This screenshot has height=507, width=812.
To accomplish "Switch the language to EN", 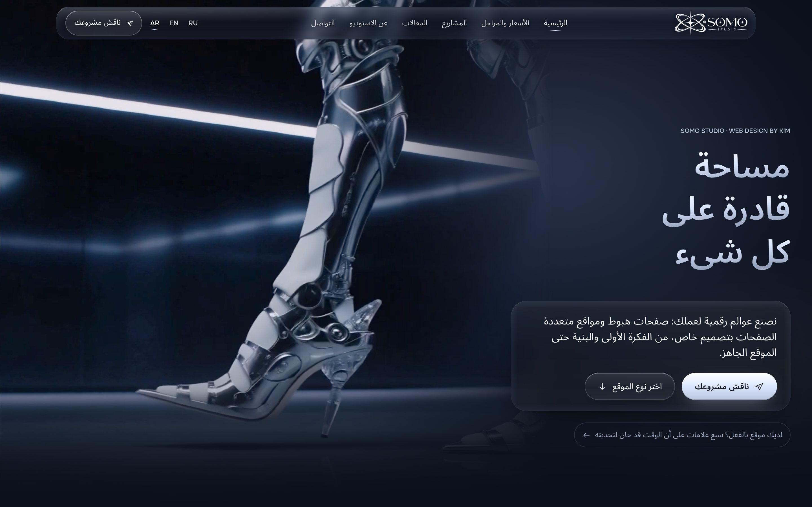I will tap(174, 23).
